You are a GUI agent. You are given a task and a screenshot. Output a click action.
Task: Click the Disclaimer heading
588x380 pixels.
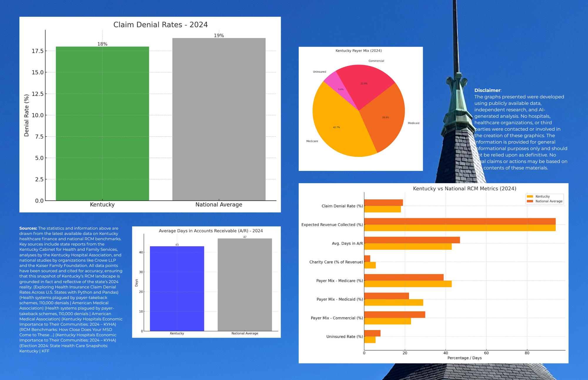(487, 90)
